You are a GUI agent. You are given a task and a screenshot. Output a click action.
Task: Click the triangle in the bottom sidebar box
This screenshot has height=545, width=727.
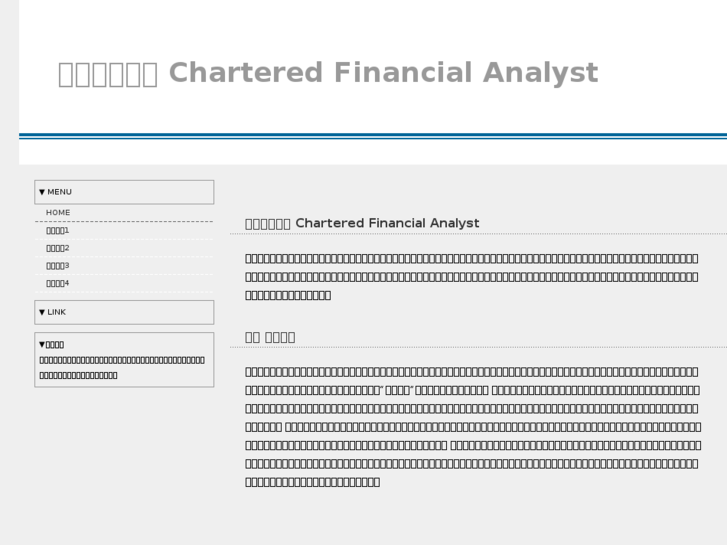[42, 344]
